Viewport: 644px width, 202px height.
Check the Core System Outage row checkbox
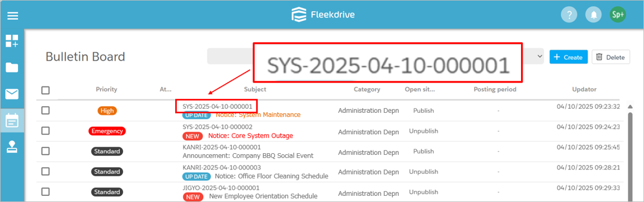(x=45, y=131)
